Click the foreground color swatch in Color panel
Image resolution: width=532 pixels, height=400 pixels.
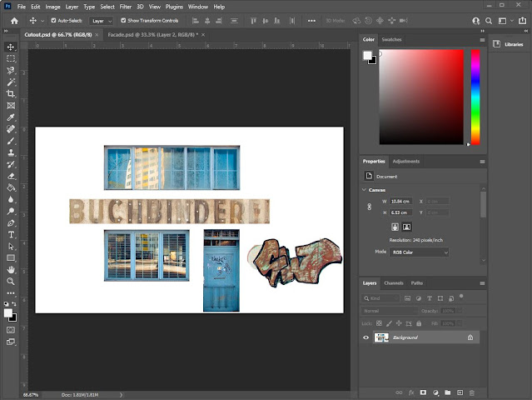click(x=367, y=55)
